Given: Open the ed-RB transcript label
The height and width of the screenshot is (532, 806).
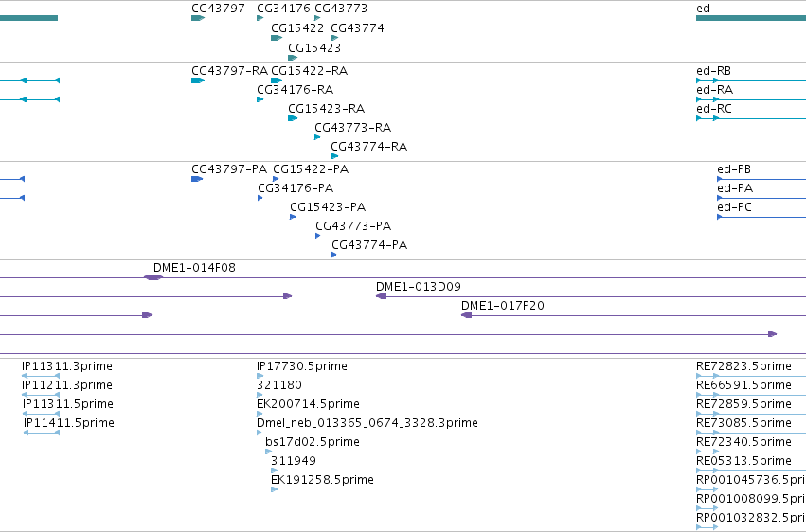Looking at the screenshot, I should (x=713, y=70).
